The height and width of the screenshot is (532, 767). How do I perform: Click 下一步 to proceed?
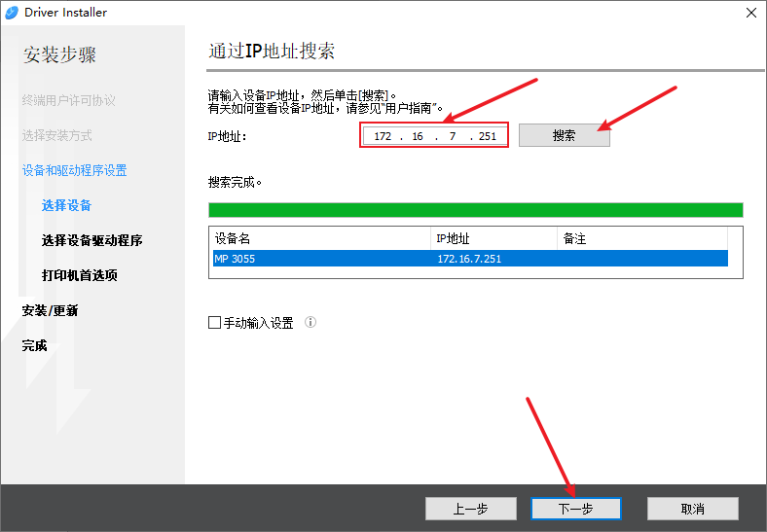575,509
